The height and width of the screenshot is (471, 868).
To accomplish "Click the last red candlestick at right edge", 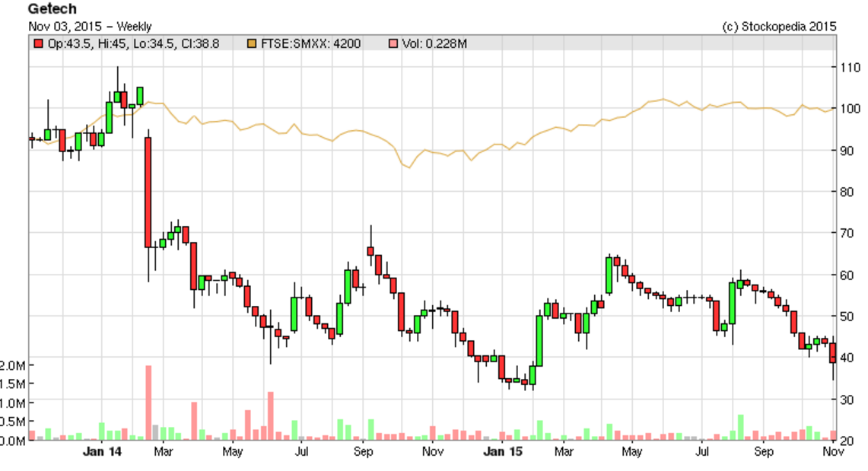I will [833, 352].
